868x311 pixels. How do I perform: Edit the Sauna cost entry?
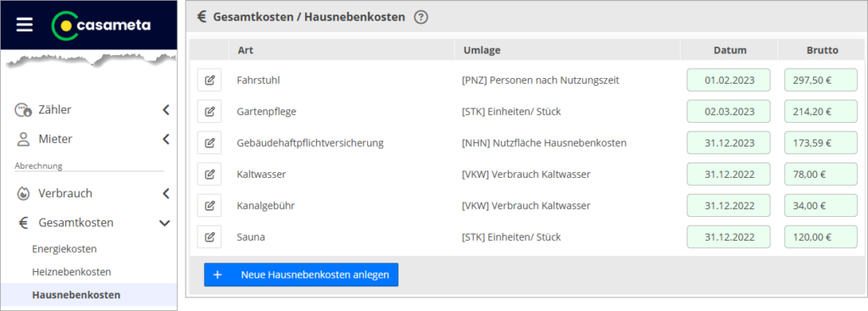coord(209,236)
